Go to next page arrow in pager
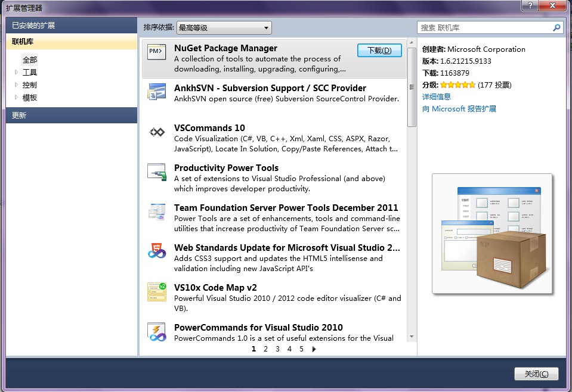Viewport: 572px width, 392px height. point(314,349)
